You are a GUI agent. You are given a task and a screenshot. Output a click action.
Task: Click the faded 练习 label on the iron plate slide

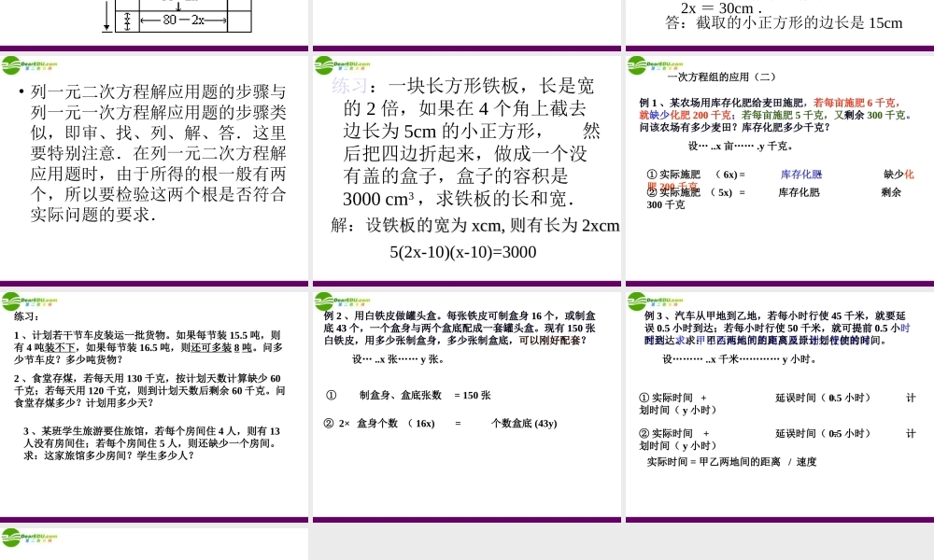349,86
